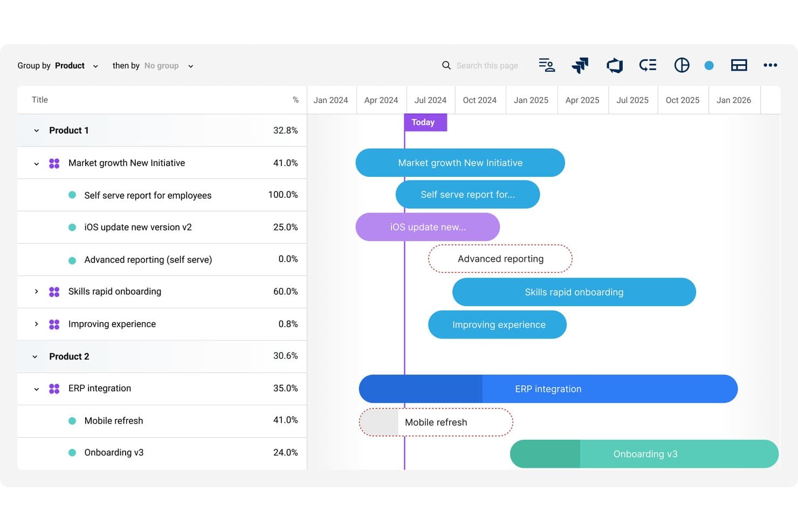
Task: Click the Azure DevOps icon in toolbar
Action: pos(615,65)
